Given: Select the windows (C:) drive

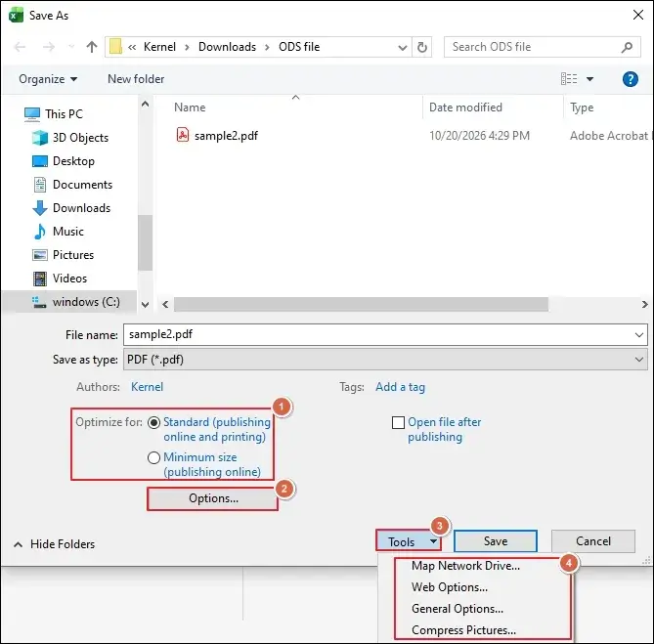Looking at the screenshot, I should [86, 301].
